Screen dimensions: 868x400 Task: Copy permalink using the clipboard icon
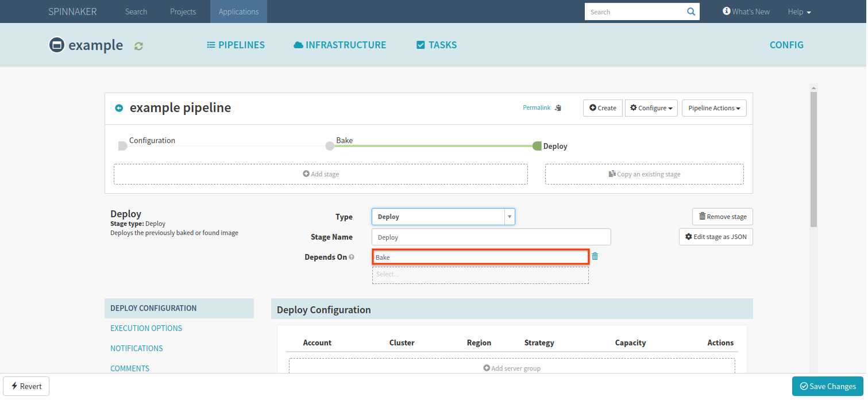558,108
